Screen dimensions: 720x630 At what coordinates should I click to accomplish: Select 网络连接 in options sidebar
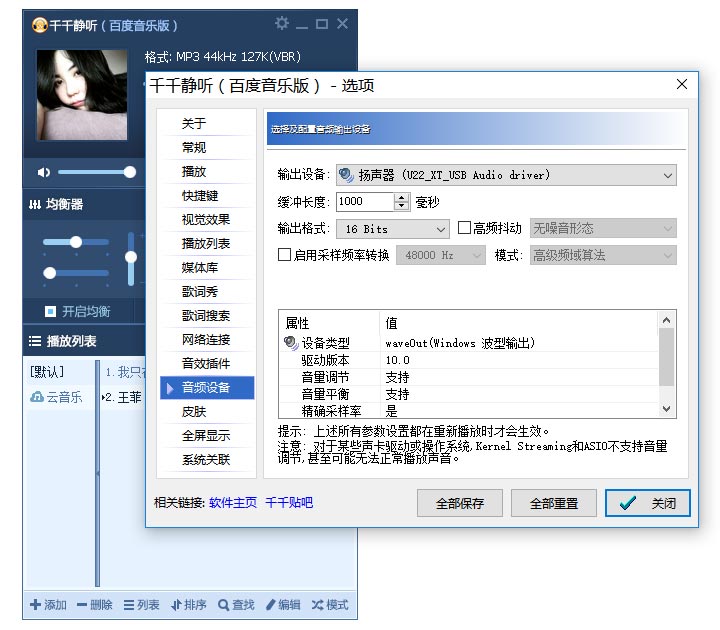point(207,339)
